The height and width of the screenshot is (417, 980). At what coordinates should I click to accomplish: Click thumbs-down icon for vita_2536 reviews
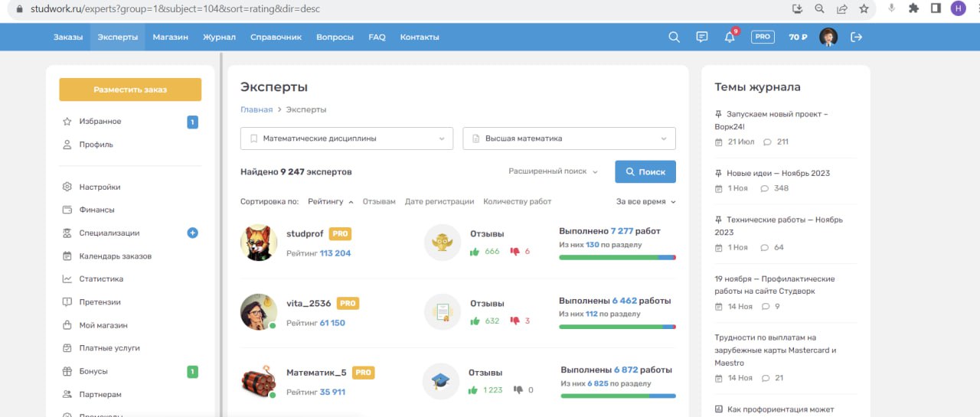pyautogui.click(x=514, y=321)
